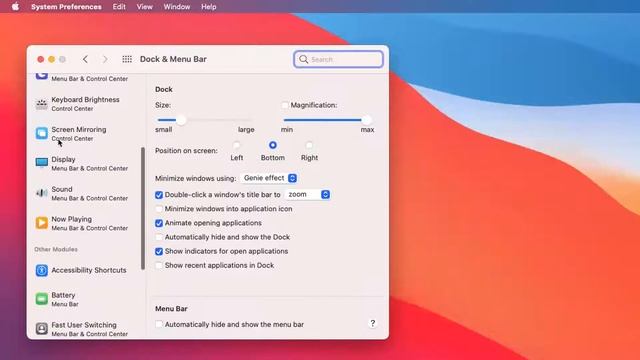640x360 pixels.
Task: Toggle Animate opening applications
Action: tap(159, 223)
